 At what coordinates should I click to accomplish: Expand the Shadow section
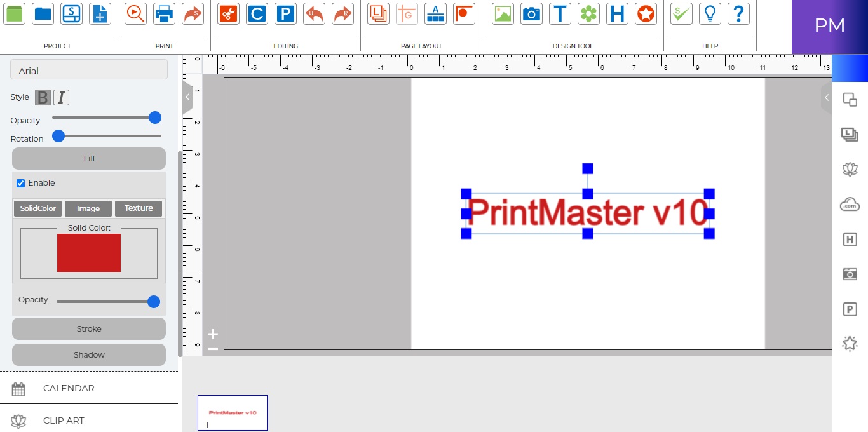point(89,354)
